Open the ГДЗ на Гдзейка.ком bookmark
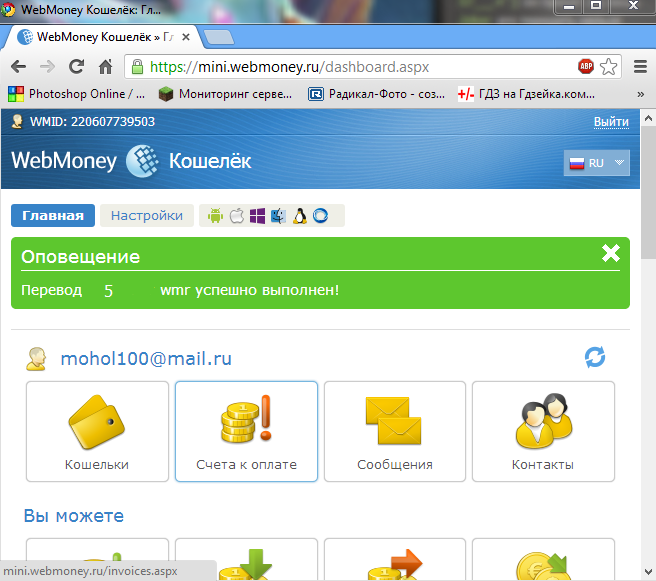Screen dimensions: 656x581 (526, 94)
